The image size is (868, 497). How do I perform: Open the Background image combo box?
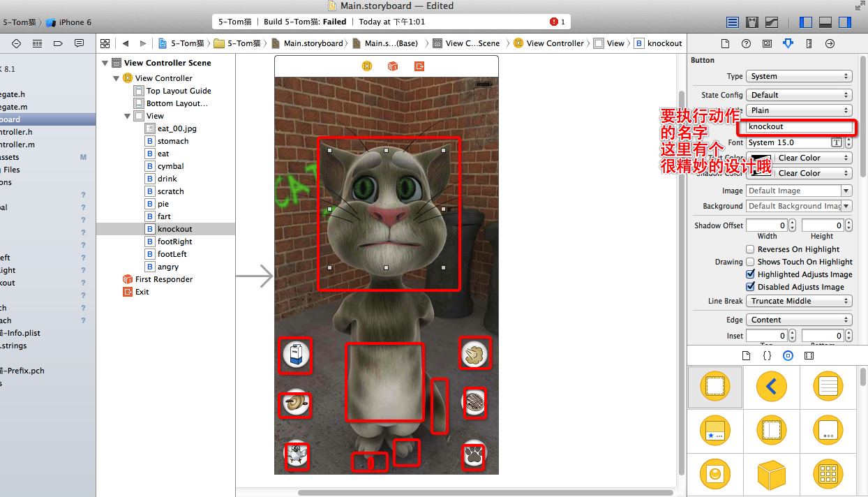click(799, 206)
